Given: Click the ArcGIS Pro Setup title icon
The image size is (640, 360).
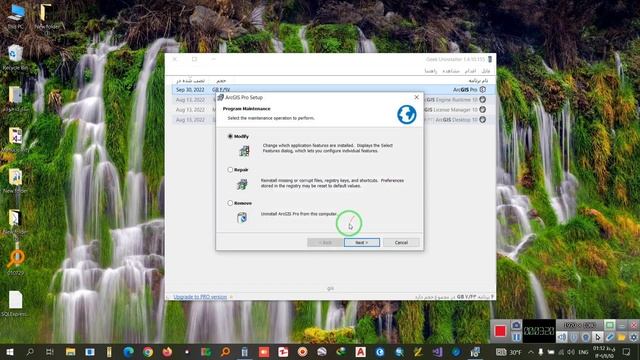Looking at the screenshot, I should point(221,97).
